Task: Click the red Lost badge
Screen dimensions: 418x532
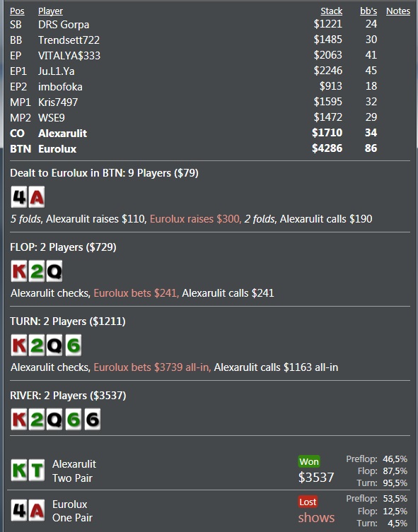Action: [x=308, y=502]
